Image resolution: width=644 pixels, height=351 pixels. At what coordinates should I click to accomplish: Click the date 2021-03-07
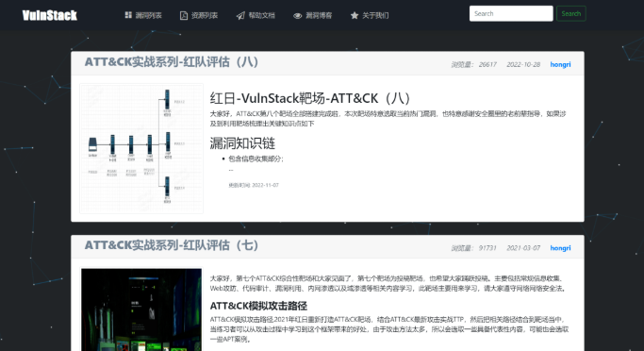pyautogui.click(x=523, y=248)
